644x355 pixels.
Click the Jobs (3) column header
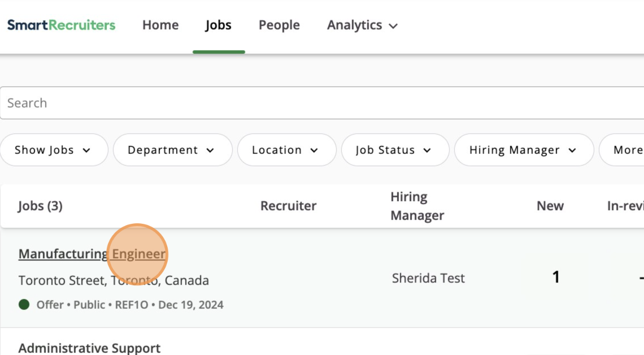pyautogui.click(x=40, y=206)
